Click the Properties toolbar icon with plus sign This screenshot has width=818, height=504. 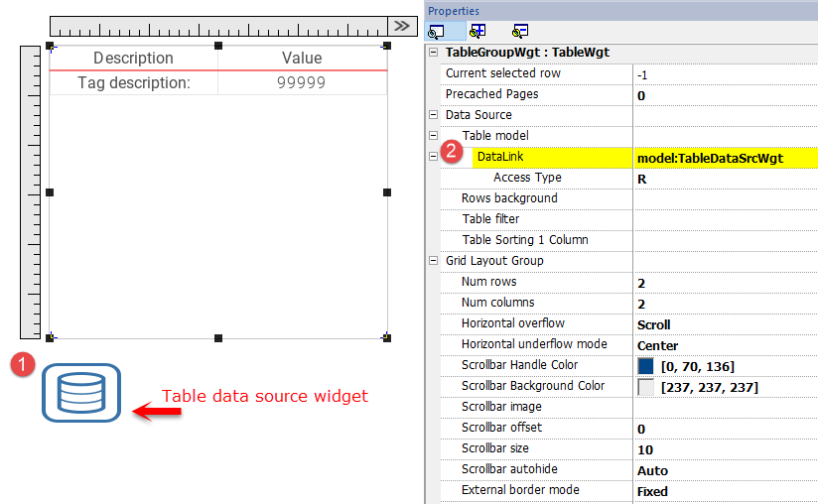[x=477, y=31]
